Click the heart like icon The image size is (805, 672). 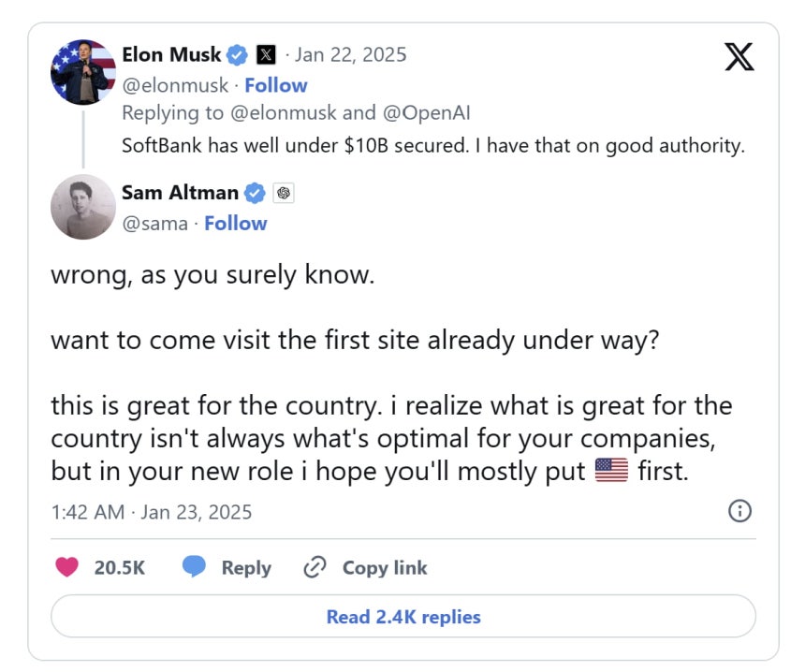[66, 567]
